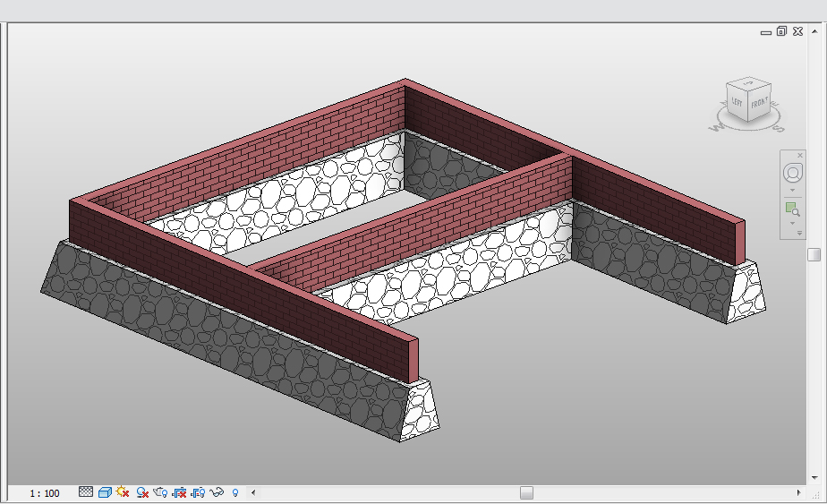Toggle Show Crop Region icon

pyautogui.click(x=198, y=492)
